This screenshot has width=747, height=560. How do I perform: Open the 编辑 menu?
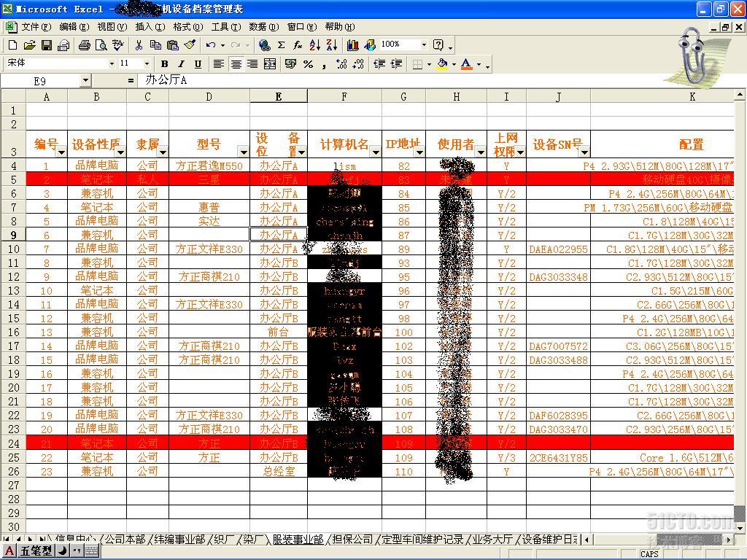click(x=74, y=27)
